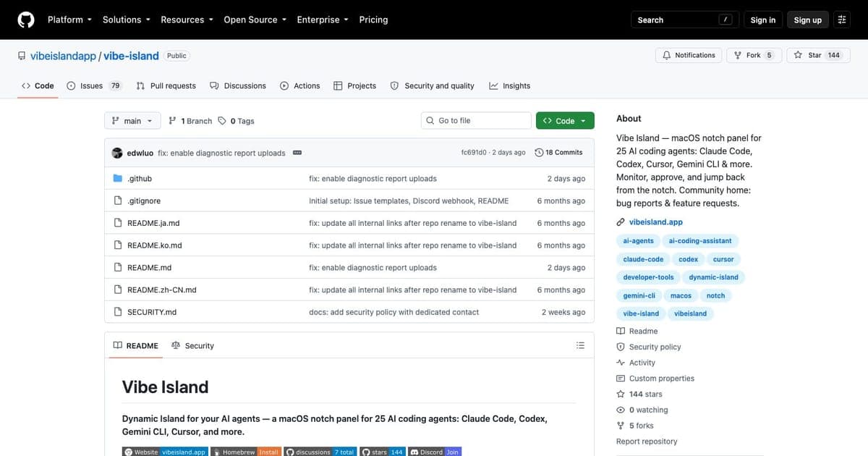This screenshot has width=868, height=456.
Task: Select the codex topic tag
Action: (689, 259)
